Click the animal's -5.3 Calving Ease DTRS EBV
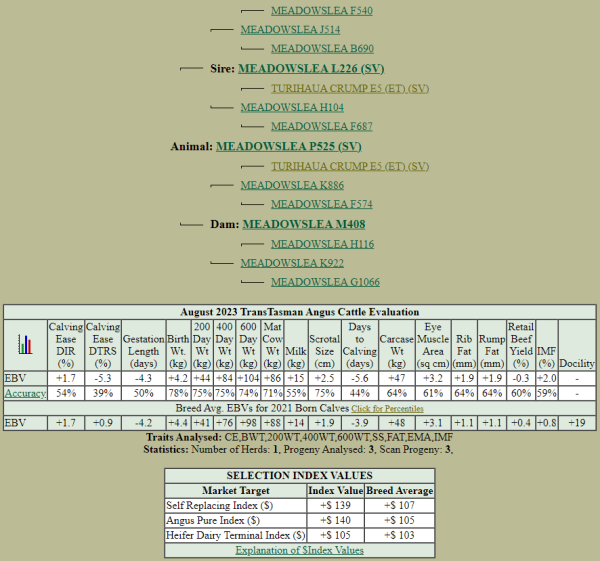The height and width of the screenshot is (561, 600). [103, 378]
